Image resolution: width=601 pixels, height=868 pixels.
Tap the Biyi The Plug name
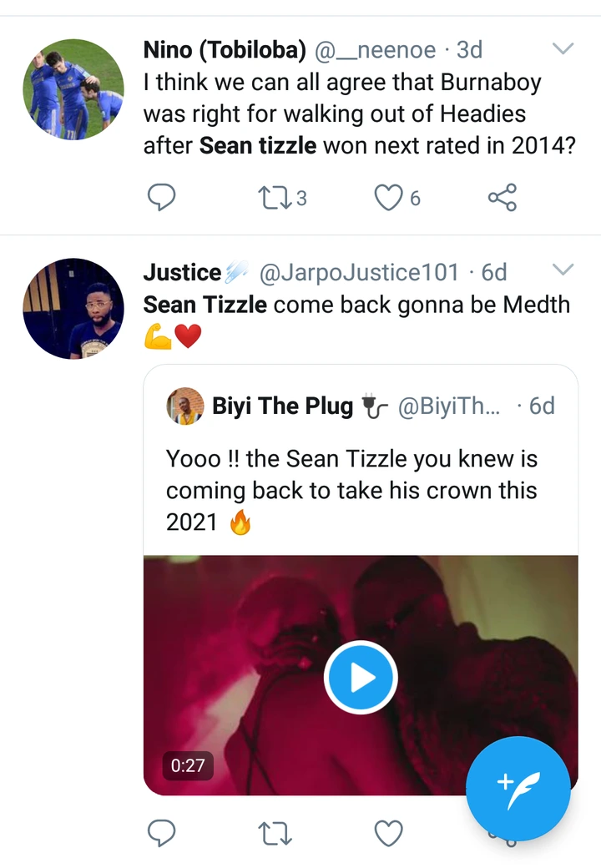(x=282, y=406)
